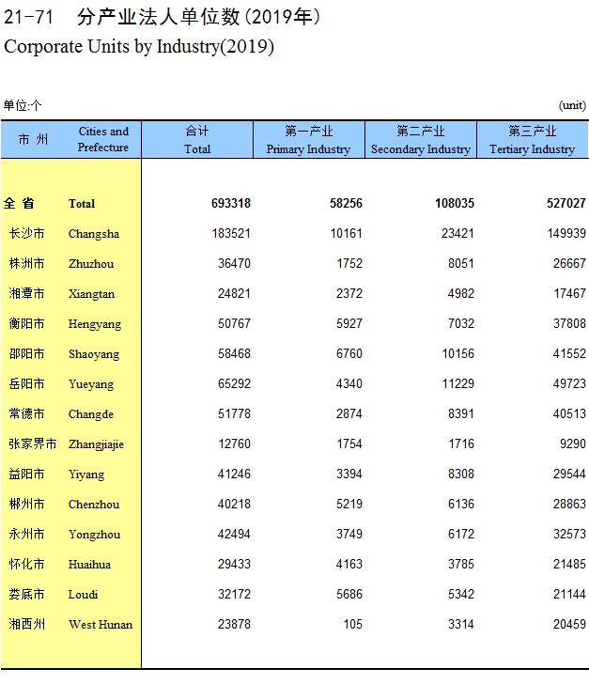Screen dimensions: 589x700
Task: Click Shaoyang tertiary value 41552
Action: click(569, 354)
